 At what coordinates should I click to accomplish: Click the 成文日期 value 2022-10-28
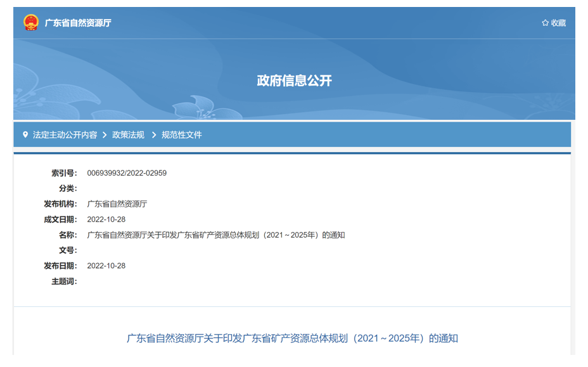coord(106,219)
